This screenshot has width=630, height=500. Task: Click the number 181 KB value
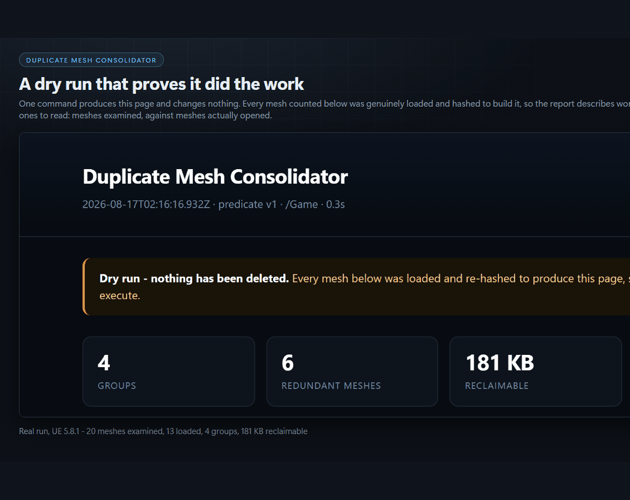click(x=500, y=363)
